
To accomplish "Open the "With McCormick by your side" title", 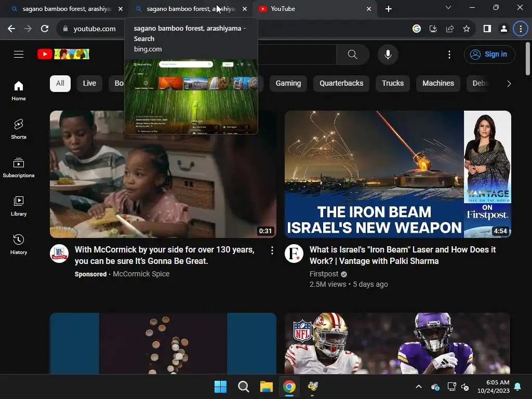I will point(165,255).
